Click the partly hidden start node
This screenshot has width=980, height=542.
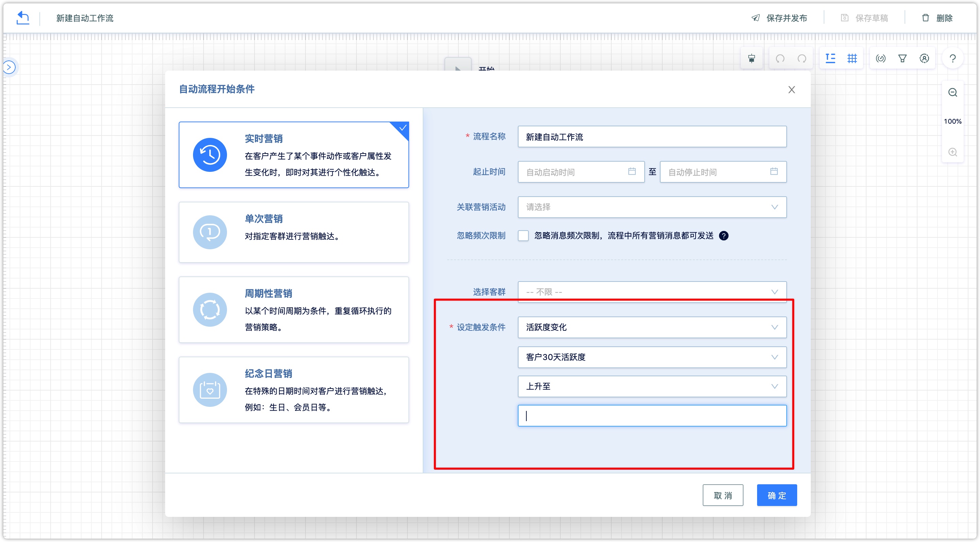[458, 65]
